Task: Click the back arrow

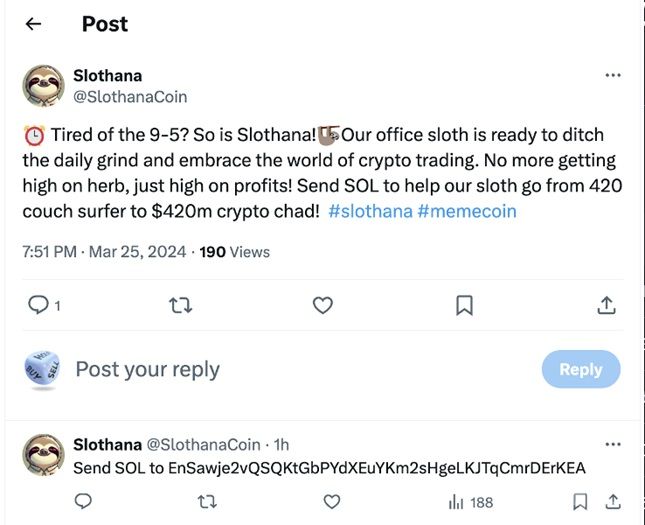Action: tap(33, 24)
